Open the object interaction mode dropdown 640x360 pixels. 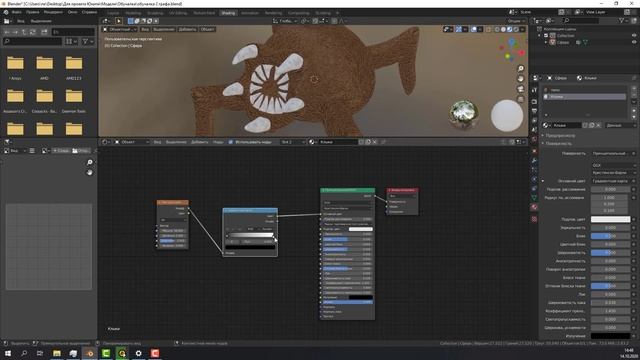pos(120,29)
